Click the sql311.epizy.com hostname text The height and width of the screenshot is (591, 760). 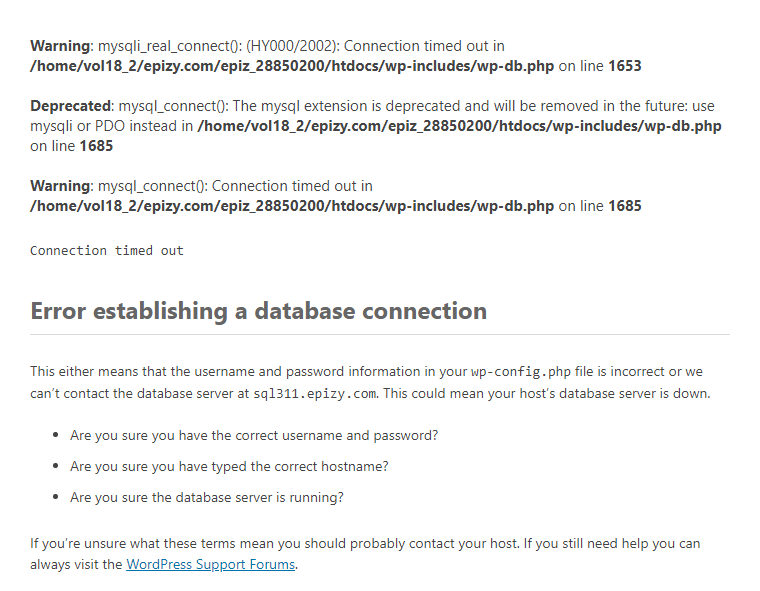tap(315, 394)
